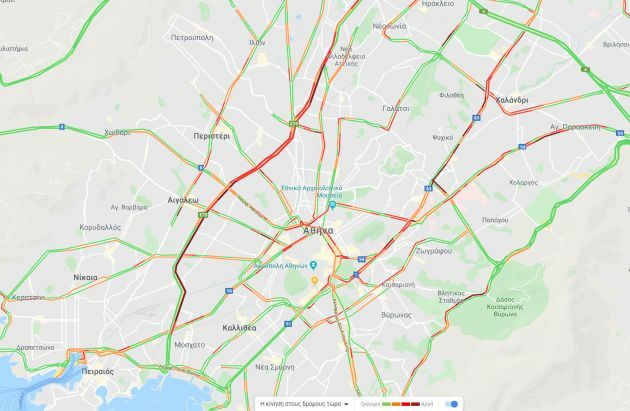The height and width of the screenshot is (411, 630).
Task: Open the 'Η κίνηση στους δρόμους τώρα' dropdown
Action: click(304, 404)
